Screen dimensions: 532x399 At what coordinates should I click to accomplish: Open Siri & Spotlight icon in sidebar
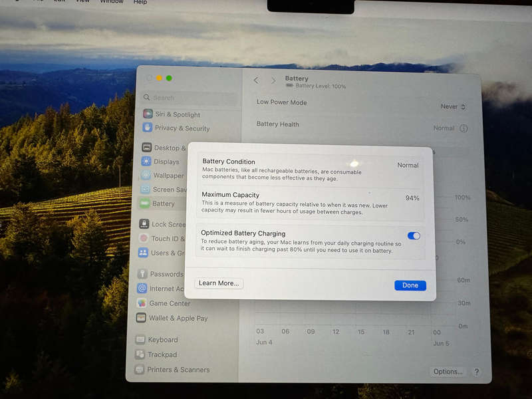pos(148,114)
